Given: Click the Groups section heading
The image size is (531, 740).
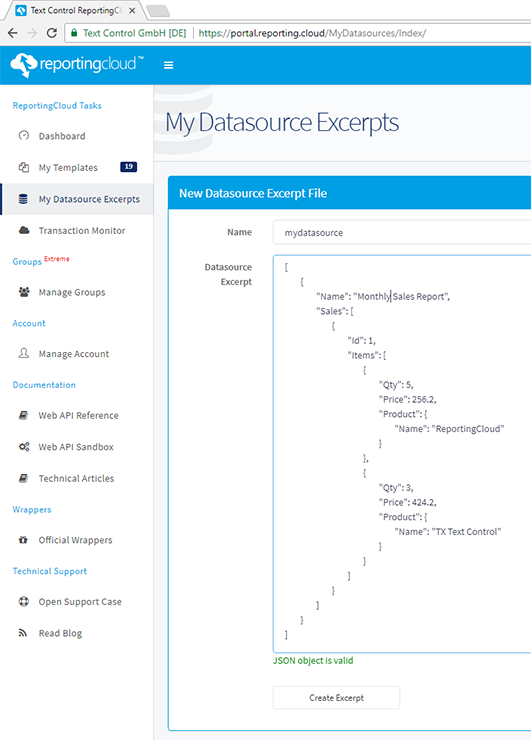Looking at the screenshot, I should tap(27, 261).
